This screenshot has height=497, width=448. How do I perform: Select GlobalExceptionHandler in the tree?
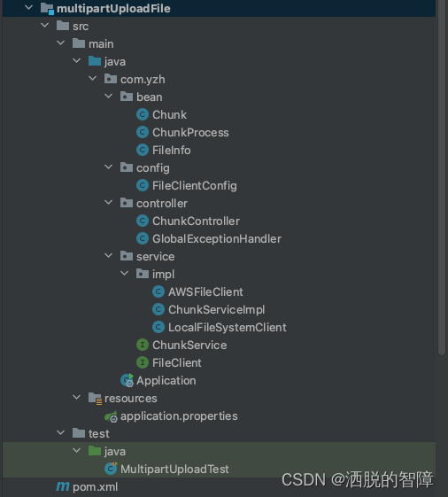[x=217, y=238]
